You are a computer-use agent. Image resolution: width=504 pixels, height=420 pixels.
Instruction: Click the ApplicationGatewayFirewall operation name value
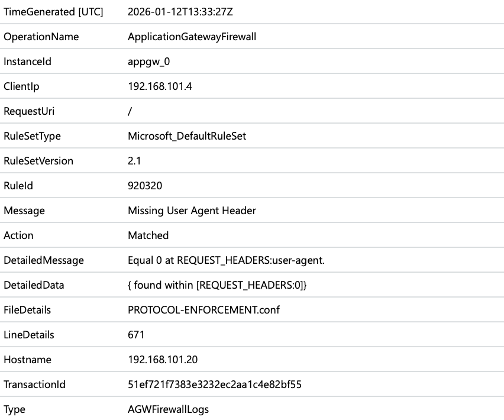coord(192,37)
